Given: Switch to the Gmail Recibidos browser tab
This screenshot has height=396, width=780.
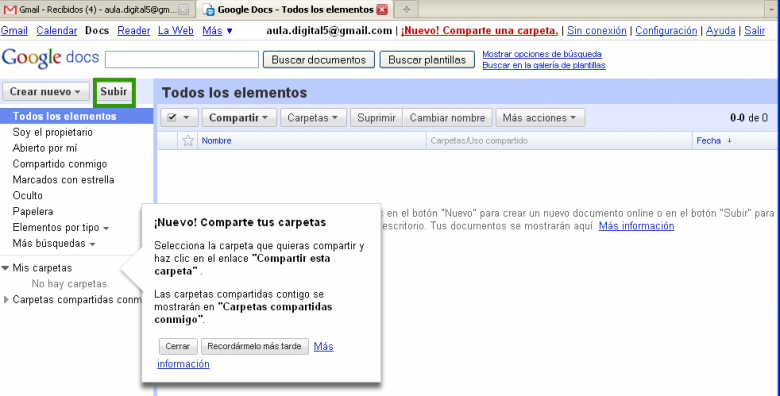Looking at the screenshot, I should 97,9.
